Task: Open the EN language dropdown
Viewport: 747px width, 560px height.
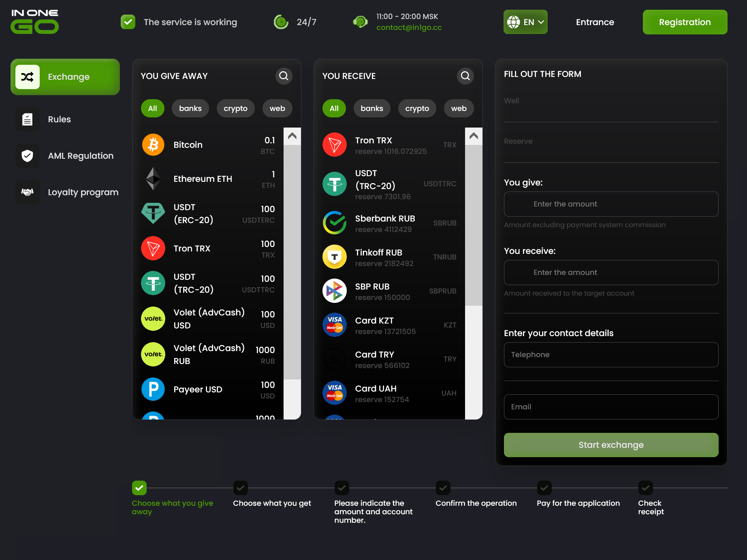Action: tap(525, 22)
